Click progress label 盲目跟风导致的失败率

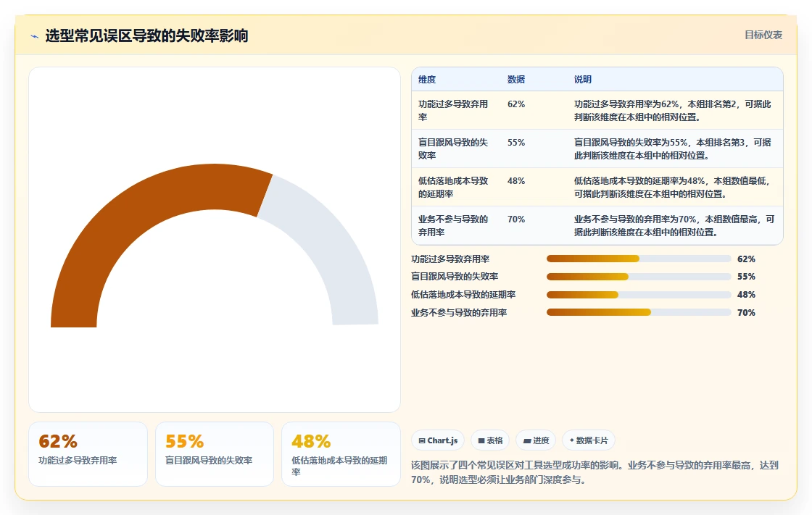pyautogui.click(x=455, y=277)
